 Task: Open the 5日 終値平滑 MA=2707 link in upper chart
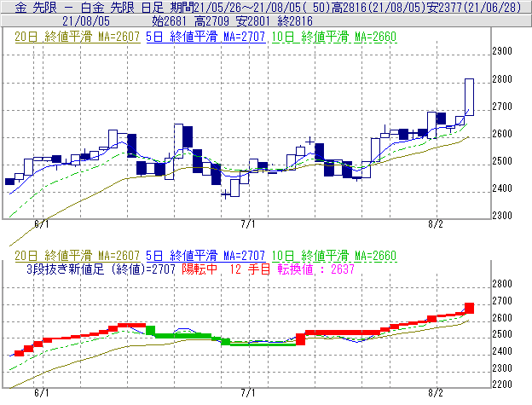(205, 37)
